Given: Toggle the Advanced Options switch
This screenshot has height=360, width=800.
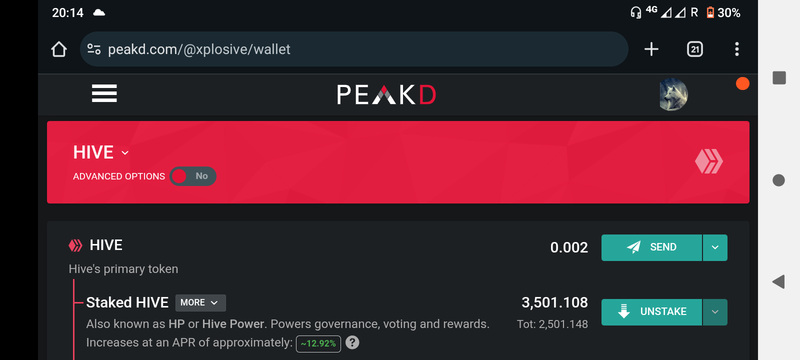Looking at the screenshot, I should click(x=193, y=176).
